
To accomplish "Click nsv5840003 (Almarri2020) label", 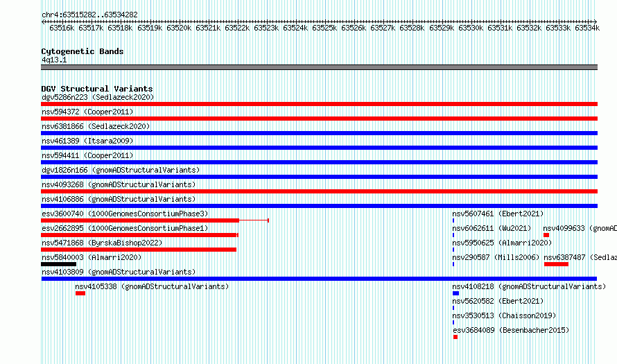I will [x=92, y=257].
